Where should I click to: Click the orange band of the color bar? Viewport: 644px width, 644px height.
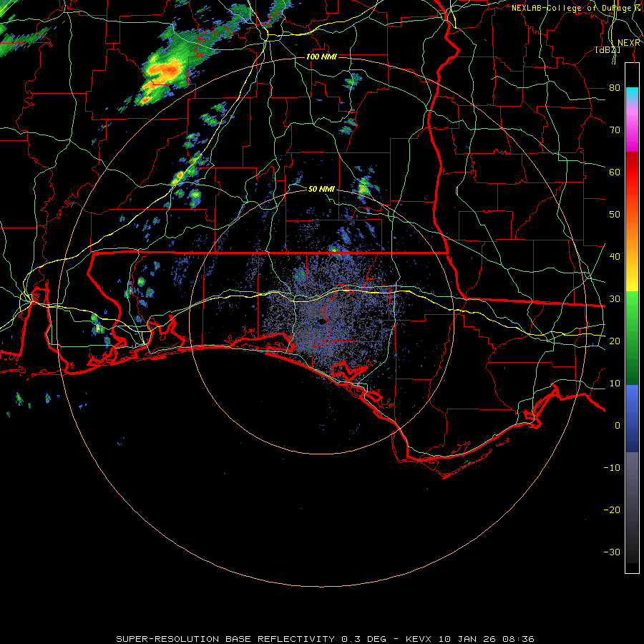point(632,236)
